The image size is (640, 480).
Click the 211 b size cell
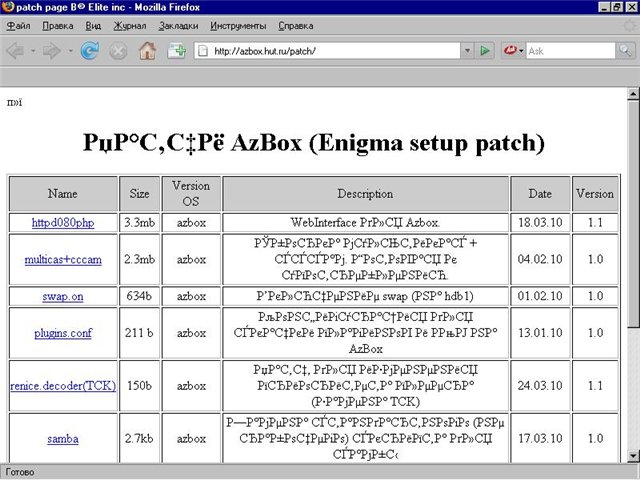coord(140,333)
